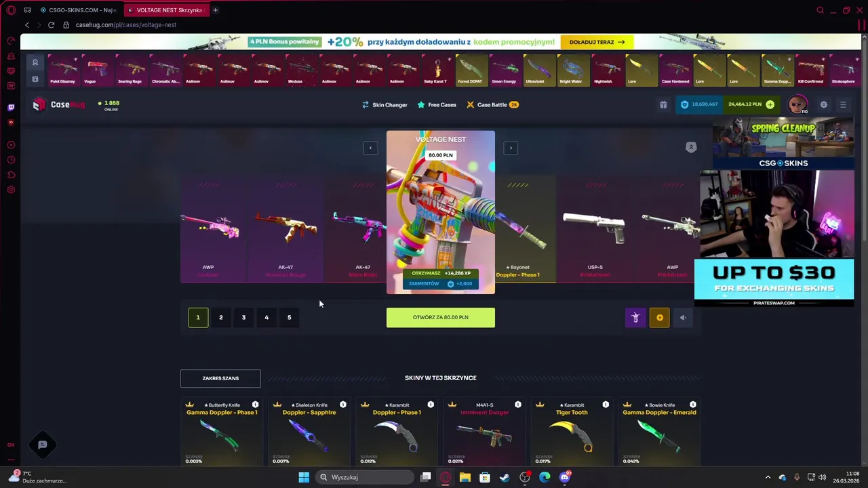Open site settings gear icon
868x488 pixels.
tap(824, 104)
